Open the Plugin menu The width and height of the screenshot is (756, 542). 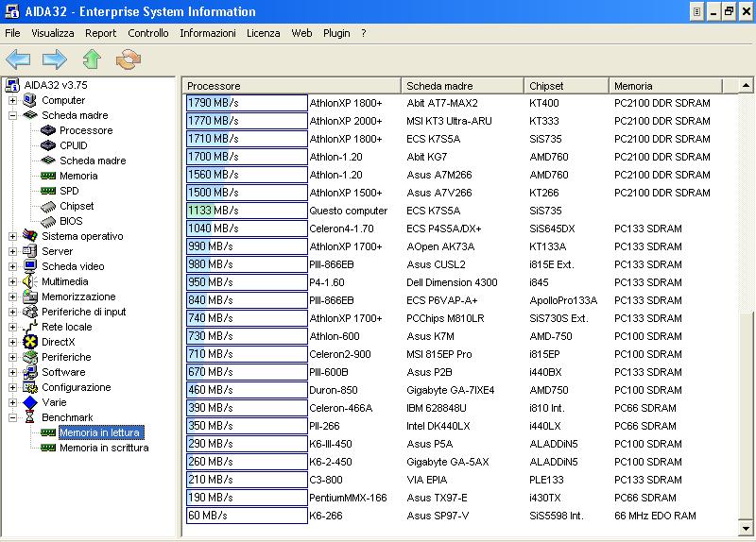[x=336, y=33]
